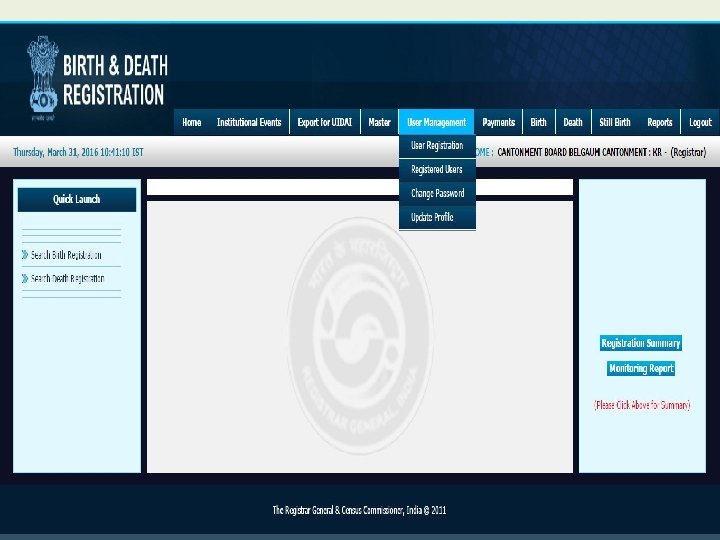Click the national emblem logo
This screenshot has width=720, height=540.
pos(43,78)
